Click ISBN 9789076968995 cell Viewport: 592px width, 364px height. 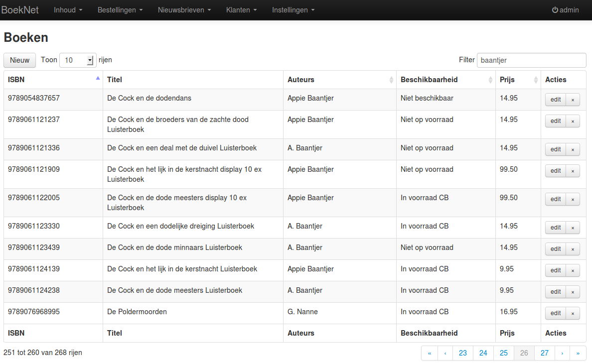(x=53, y=313)
